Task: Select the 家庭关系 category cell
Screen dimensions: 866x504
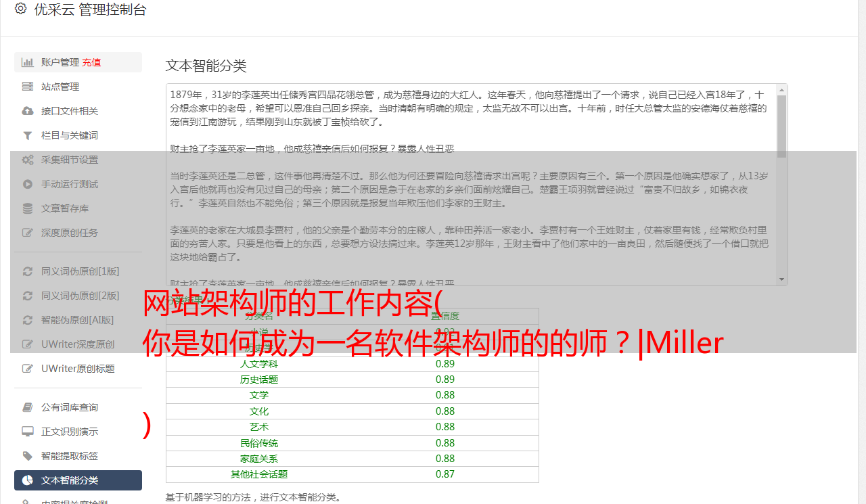Action: click(259, 459)
